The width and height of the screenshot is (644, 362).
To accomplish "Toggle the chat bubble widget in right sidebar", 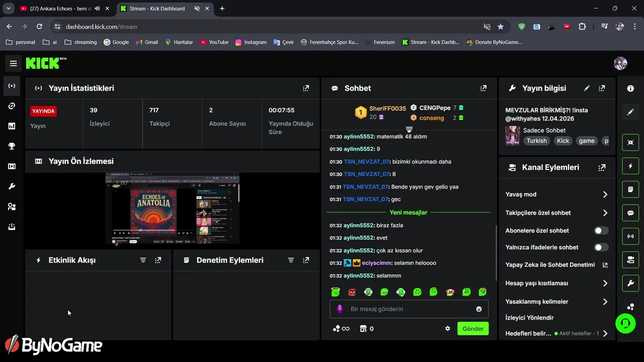I will (x=630, y=213).
